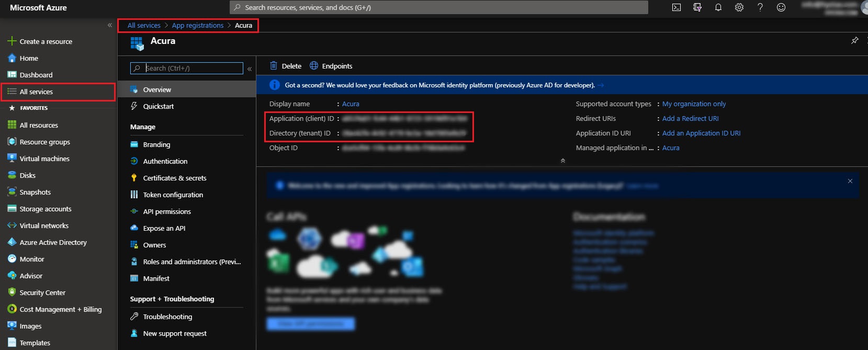Click the Virtual networks icon
Viewport: 868px width, 350px height.
(12, 225)
